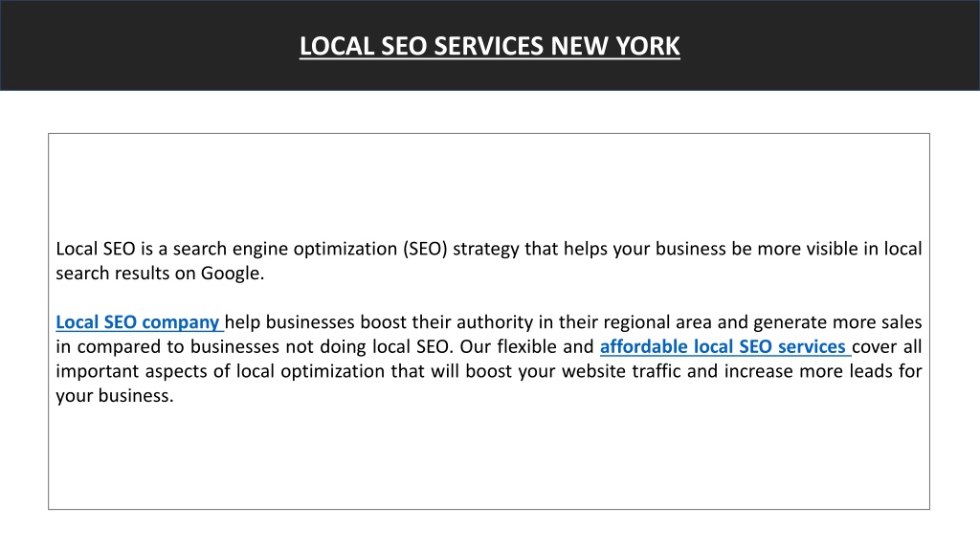Screen dimensions: 980x551
Task: Click the words your business. ending the paragraph
Action: (x=115, y=396)
